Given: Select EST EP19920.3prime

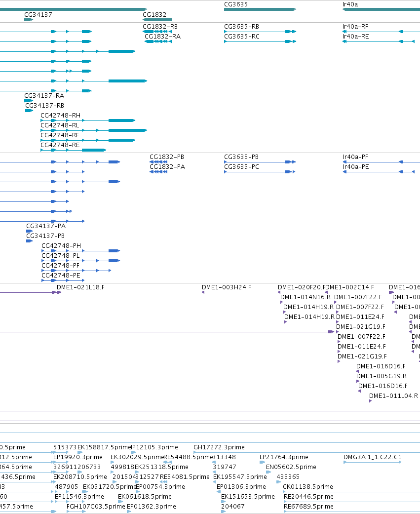Looking at the screenshot, I should [78, 457].
